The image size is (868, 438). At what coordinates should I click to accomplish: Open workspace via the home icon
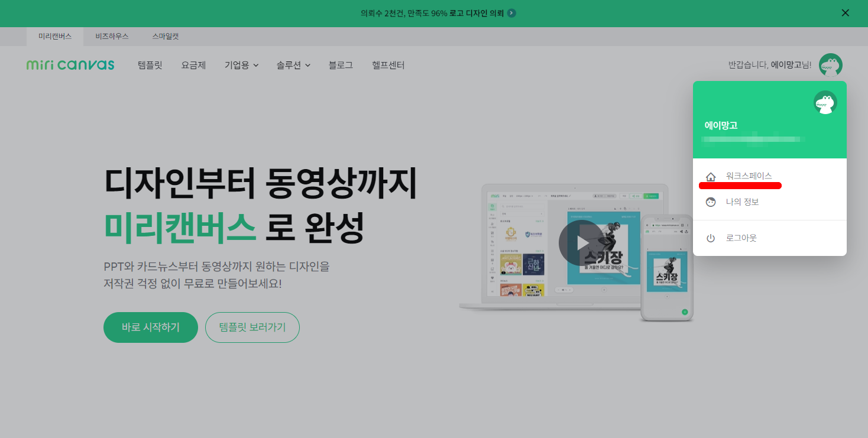click(x=711, y=175)
